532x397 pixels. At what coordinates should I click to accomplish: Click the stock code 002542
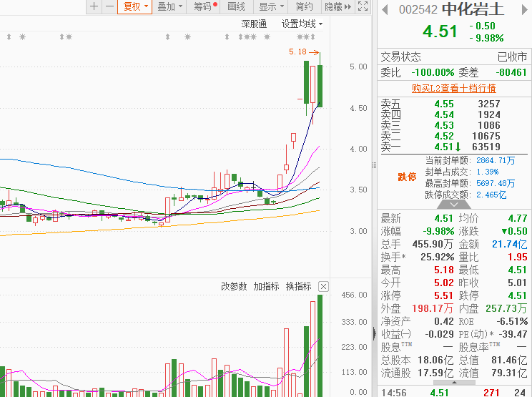(x=418, y=10)
